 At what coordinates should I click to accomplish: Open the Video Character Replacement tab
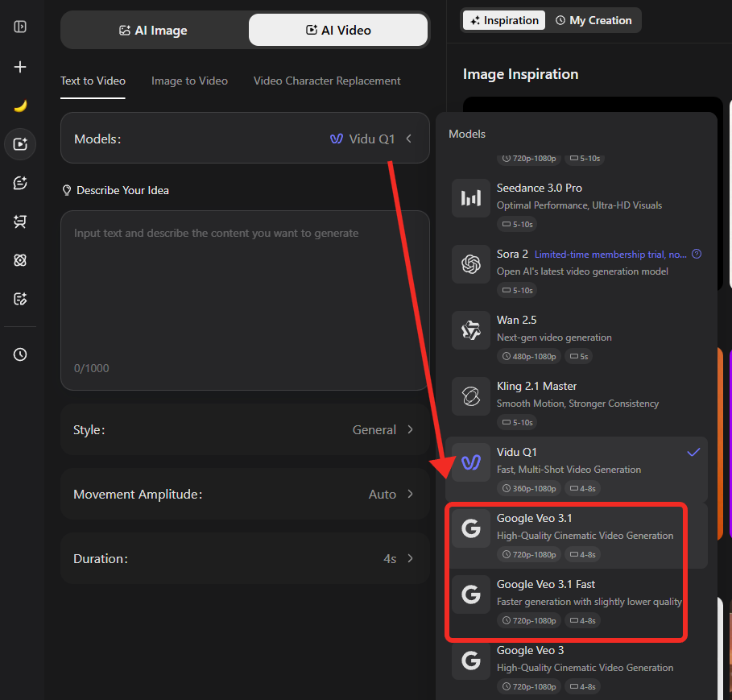[x=327, y=81]
